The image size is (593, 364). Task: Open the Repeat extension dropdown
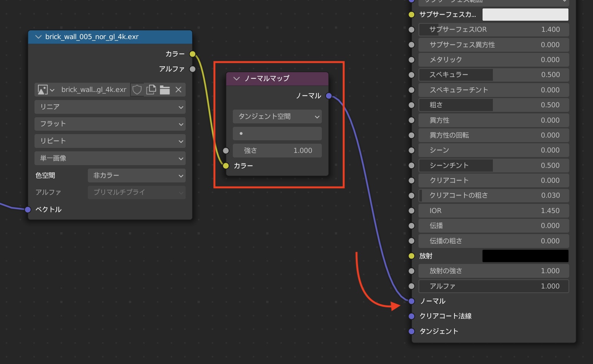(110, 141)
